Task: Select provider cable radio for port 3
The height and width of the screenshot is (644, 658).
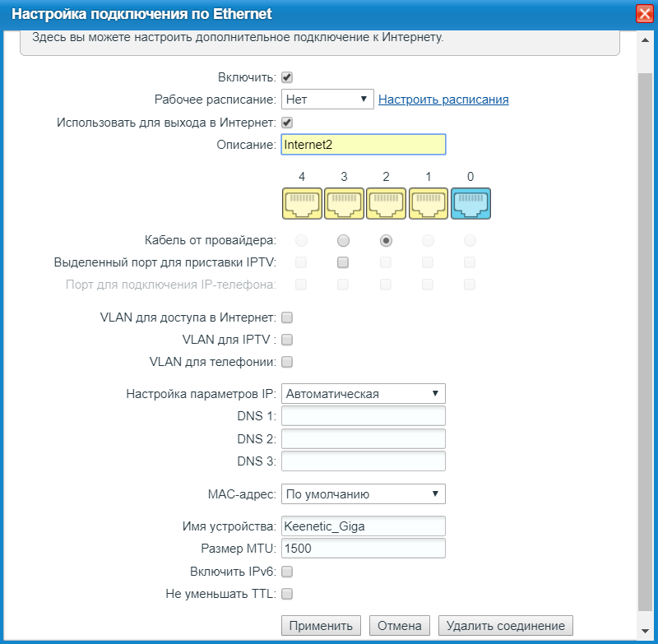Action: (x=344, y=241)
